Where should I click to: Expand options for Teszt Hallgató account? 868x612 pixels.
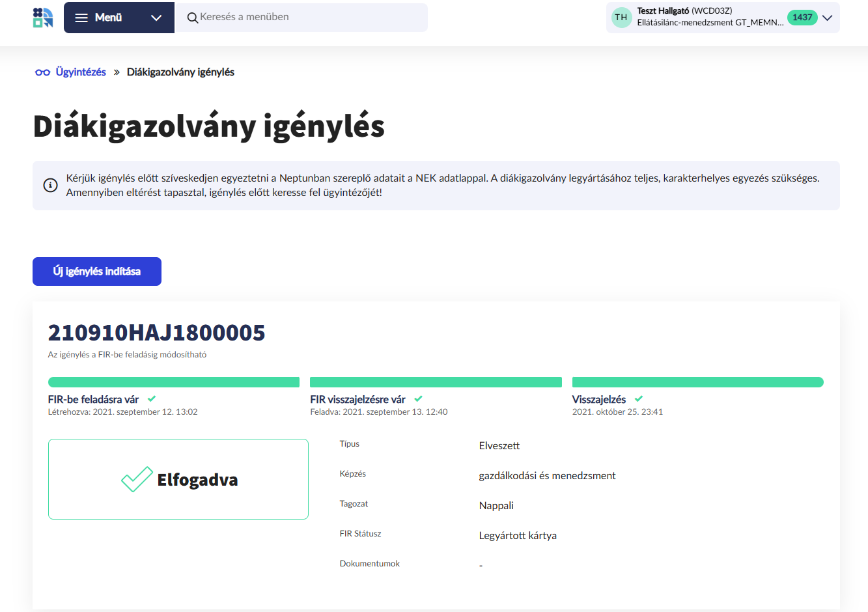click(x=828, y=18)
